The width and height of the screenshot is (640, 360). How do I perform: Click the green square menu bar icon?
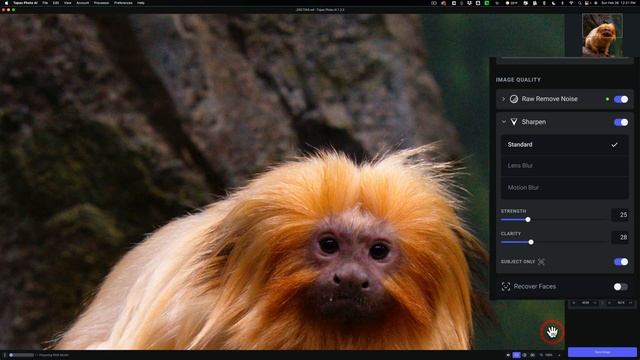click(487, 3)
